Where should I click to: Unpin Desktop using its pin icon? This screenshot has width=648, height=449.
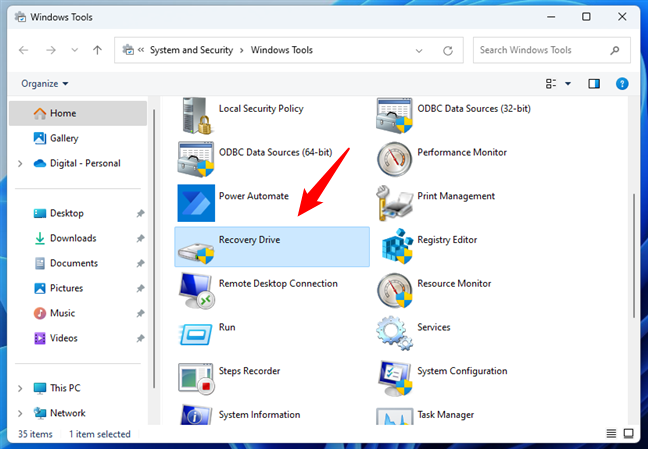pos(141,213)
